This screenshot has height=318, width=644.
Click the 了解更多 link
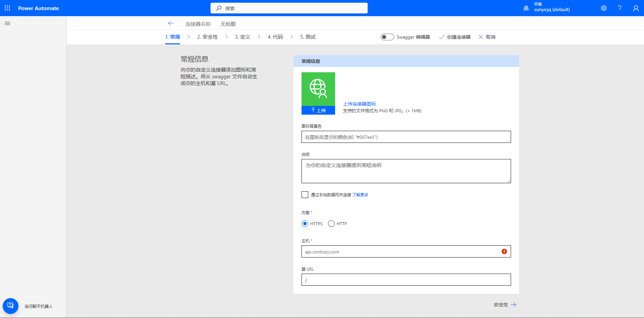coord(360,195)
